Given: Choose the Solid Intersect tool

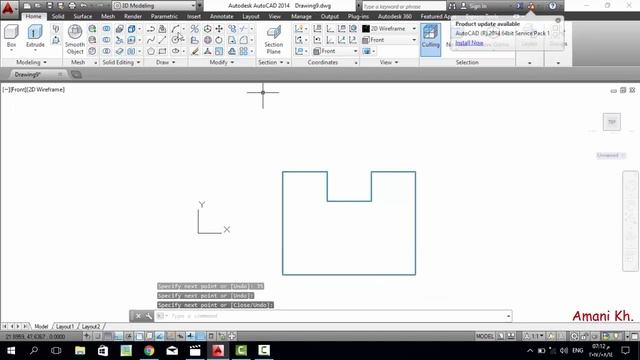Looking at the screenshot, I should (106, 51).
